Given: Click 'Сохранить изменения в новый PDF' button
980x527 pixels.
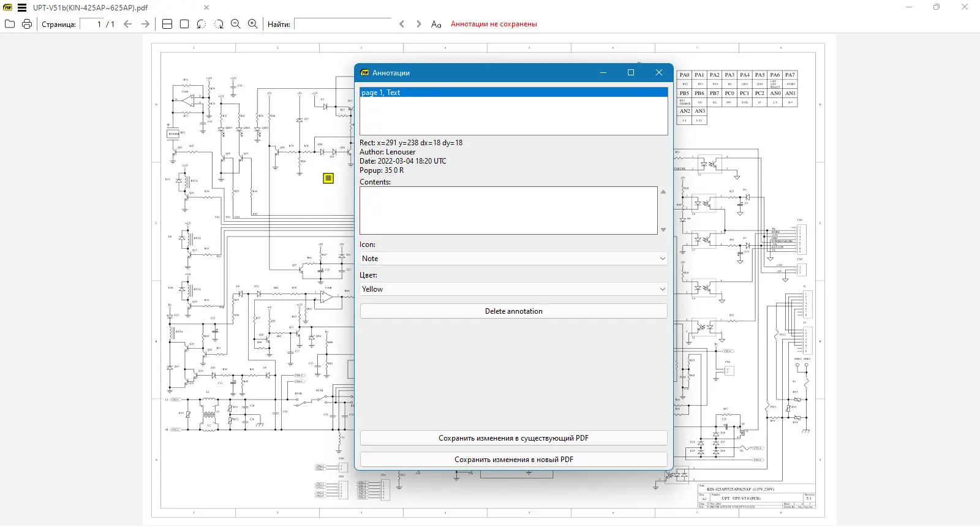Looking at the screenshot, I should [513, 460].
